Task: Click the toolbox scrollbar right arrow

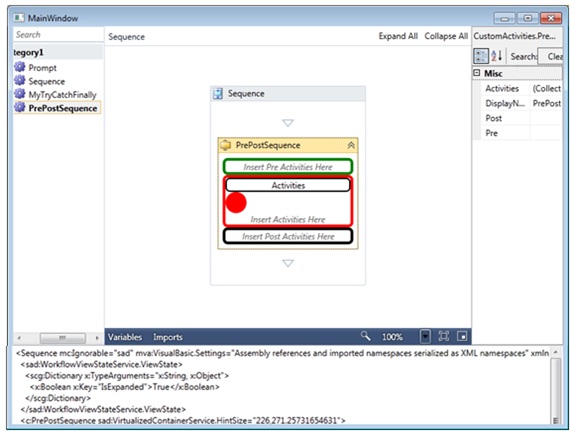Action: 97,338
